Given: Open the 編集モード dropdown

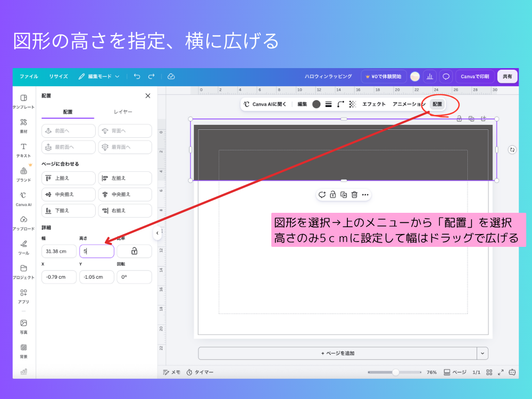Looking at the screenshot, I should point(99,76).
